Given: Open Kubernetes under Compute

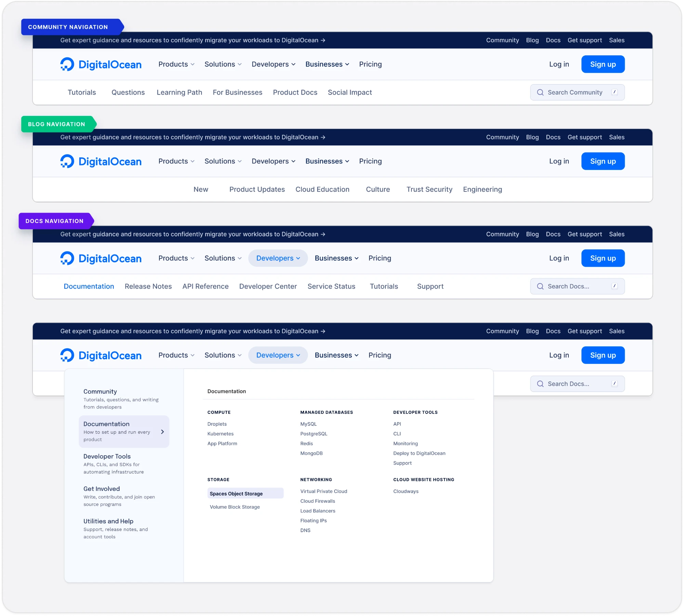Looking at the screenshot, I should click(221, 434).
